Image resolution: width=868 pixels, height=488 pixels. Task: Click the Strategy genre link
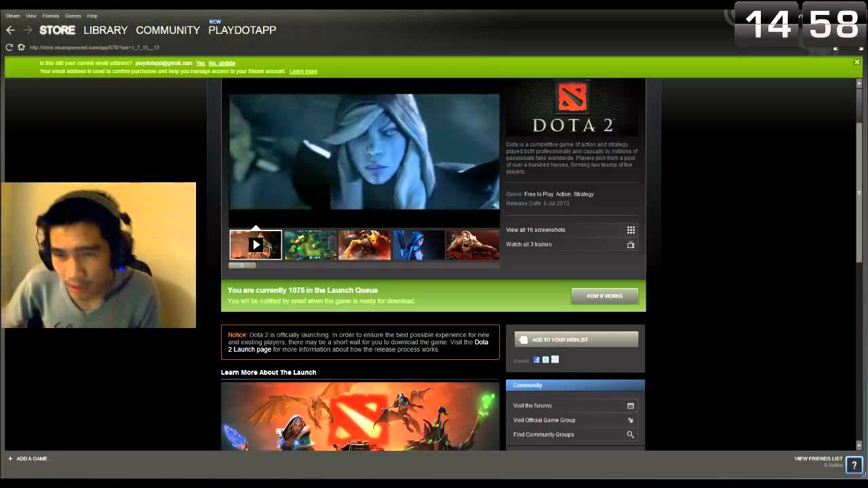point(583,195)
